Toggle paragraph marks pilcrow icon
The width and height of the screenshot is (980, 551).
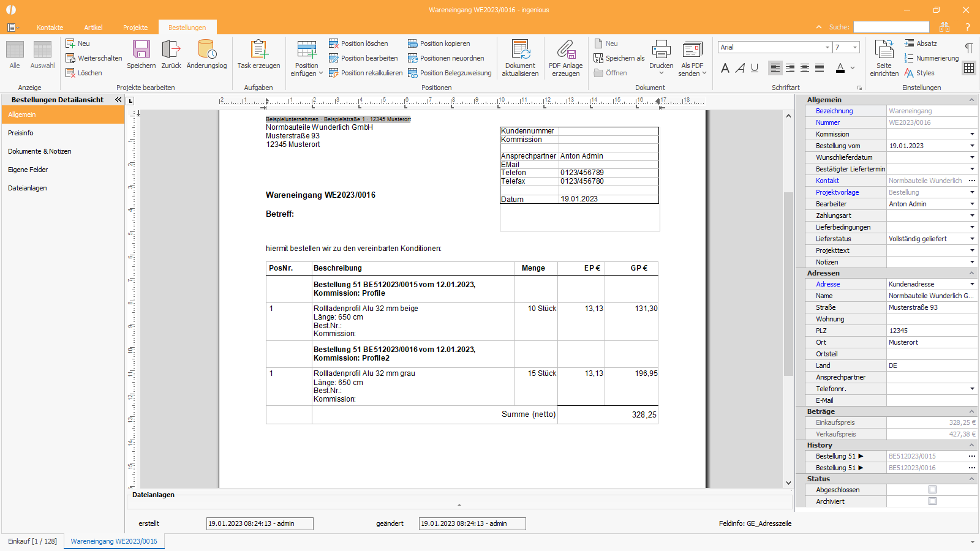[x=969, y=48]
